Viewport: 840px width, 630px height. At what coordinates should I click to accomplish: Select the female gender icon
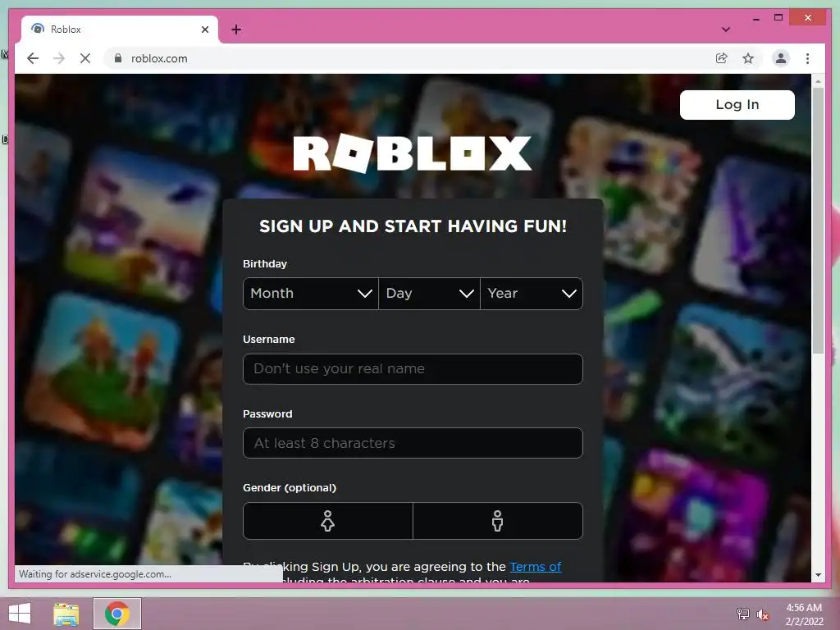tap(328, 521)
